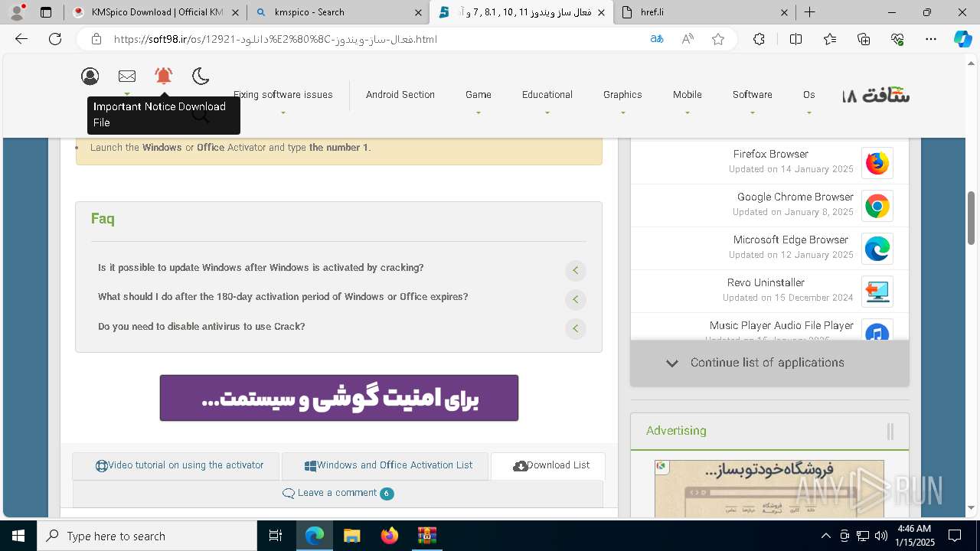
Task: Open Task View on taskbar
Action: click(276, 536)
